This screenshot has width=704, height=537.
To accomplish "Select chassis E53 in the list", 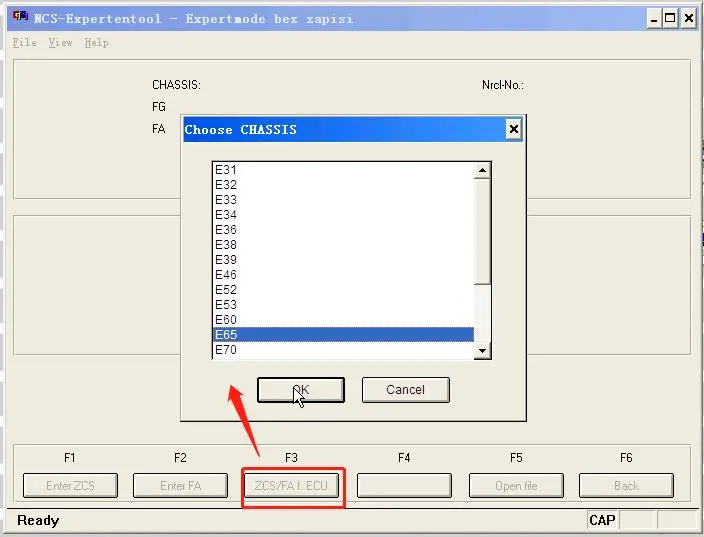I will [343, 305].
